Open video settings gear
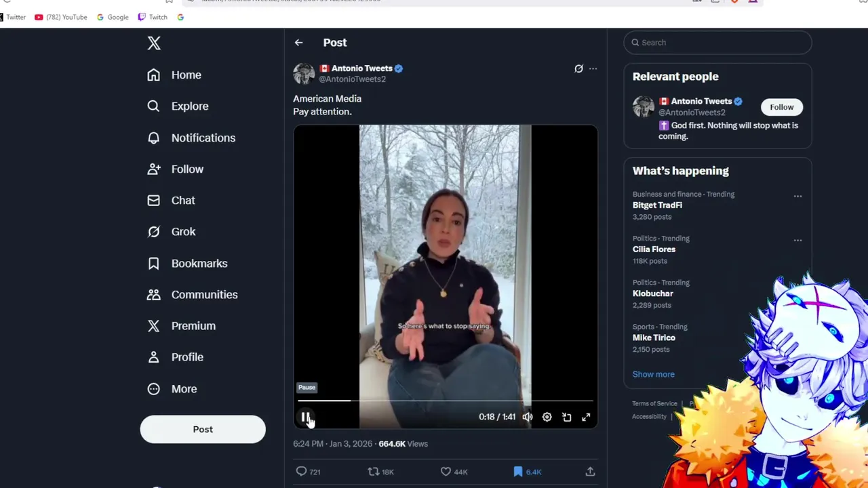The height and width of the screenshot is (488, 868). tap(547, 417)
